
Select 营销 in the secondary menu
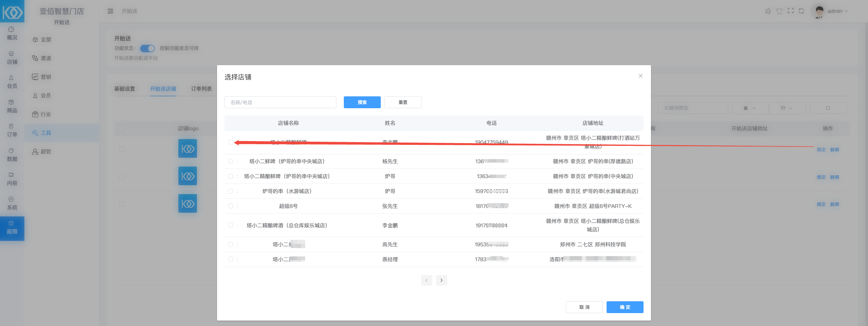(45, 77)
